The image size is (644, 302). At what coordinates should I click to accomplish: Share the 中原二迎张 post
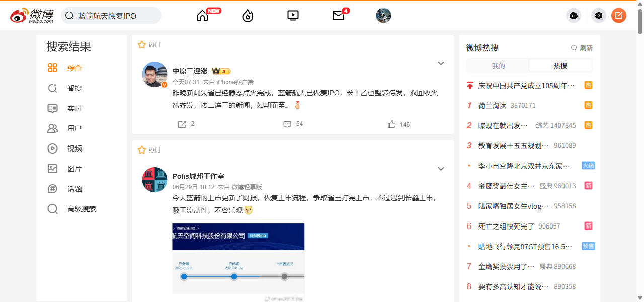tap(182, 124)
